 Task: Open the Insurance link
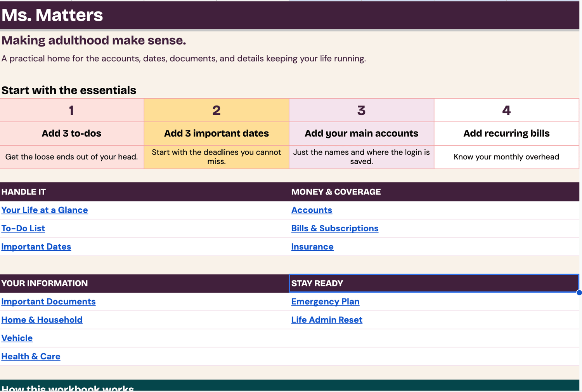tap(312, 246)
